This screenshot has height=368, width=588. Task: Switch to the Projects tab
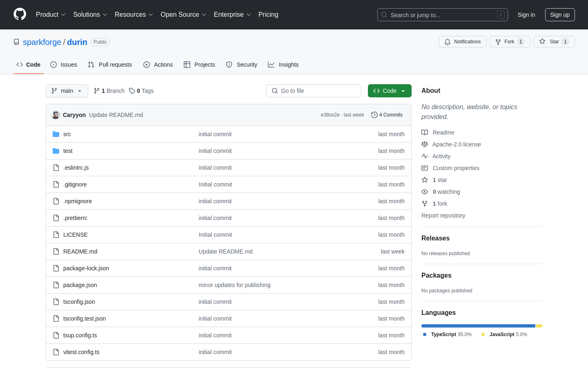(x=199, y=65)
